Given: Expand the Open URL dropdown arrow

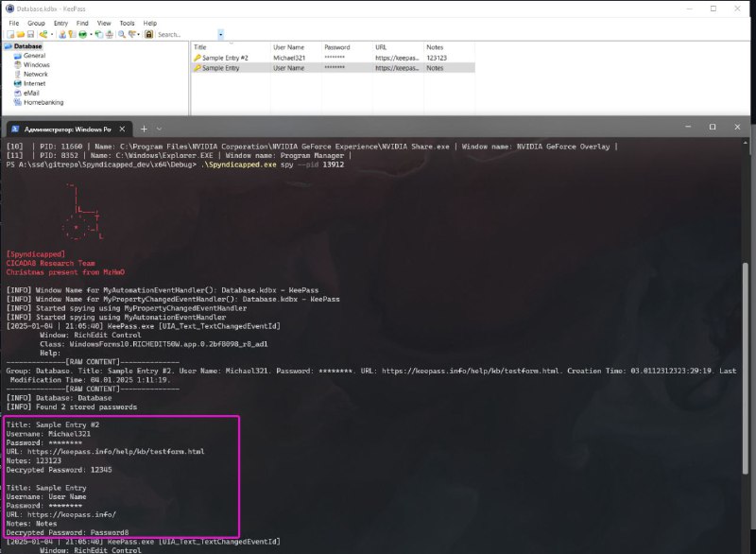Looking at the screenshot, I should (x=91, y=34).
